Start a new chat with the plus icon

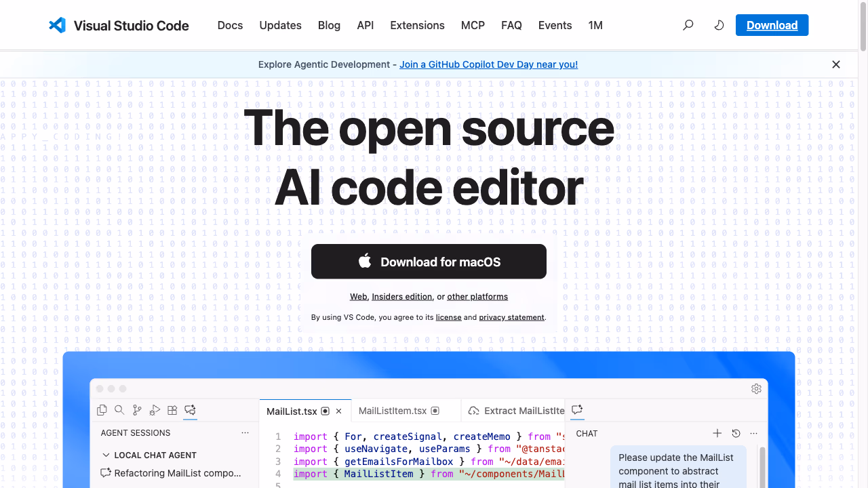pyautogui.click(x=717, y=433)
